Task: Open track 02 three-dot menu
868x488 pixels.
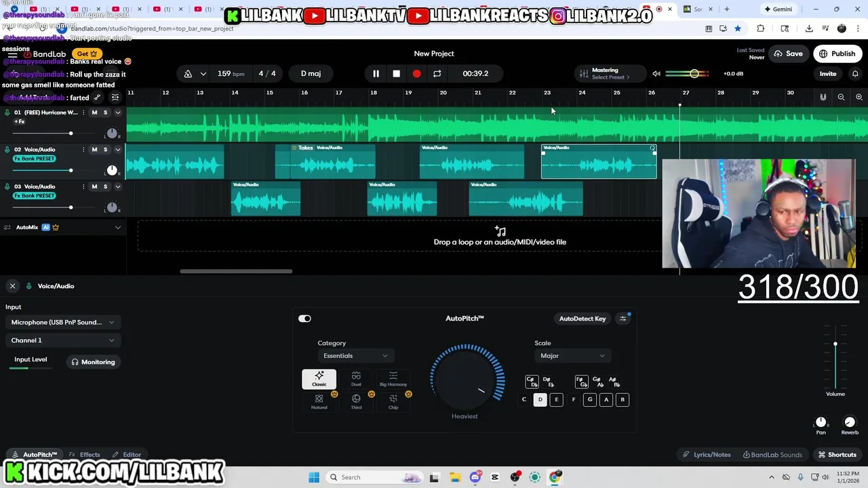Action: 83,150
